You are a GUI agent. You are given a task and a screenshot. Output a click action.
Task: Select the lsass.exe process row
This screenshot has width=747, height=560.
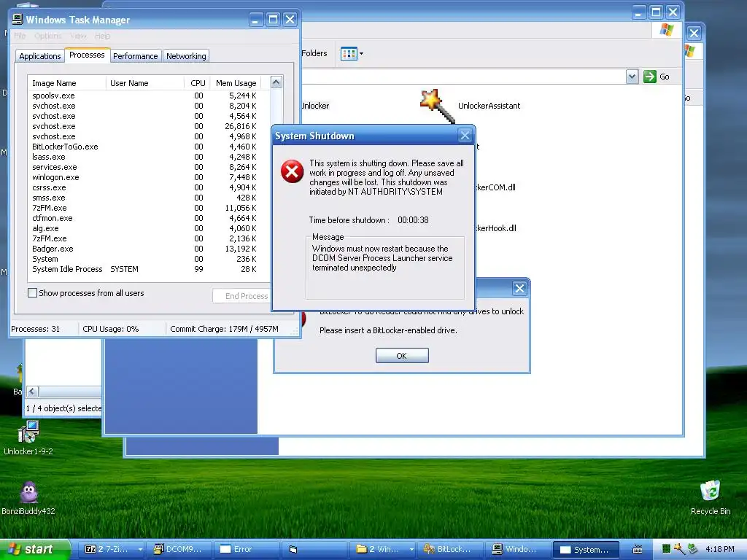(x=144, y=157)
